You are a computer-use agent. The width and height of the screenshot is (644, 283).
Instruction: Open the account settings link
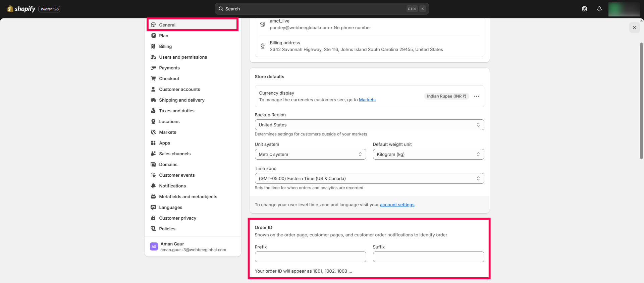pos(397,205)
